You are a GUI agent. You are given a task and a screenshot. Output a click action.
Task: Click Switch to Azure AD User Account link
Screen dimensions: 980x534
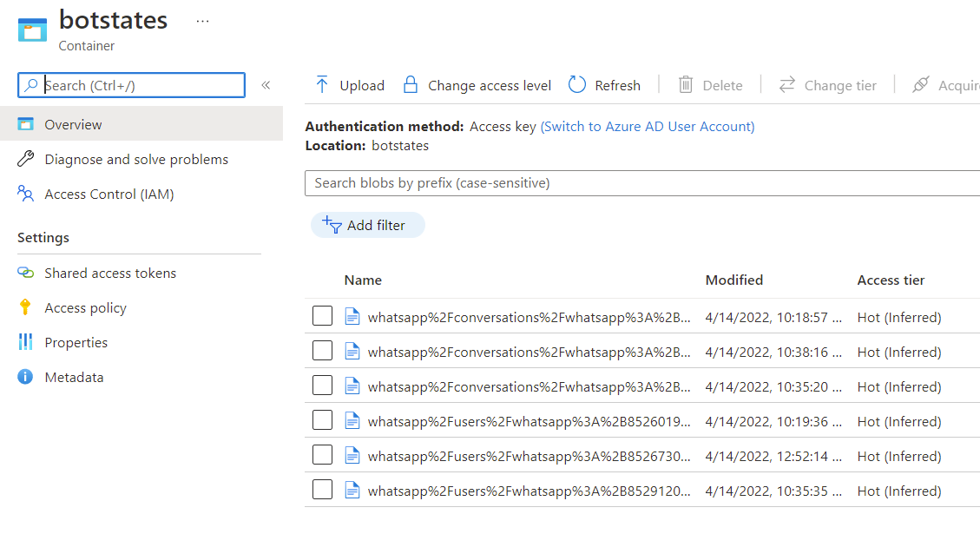tap(648, 126)
